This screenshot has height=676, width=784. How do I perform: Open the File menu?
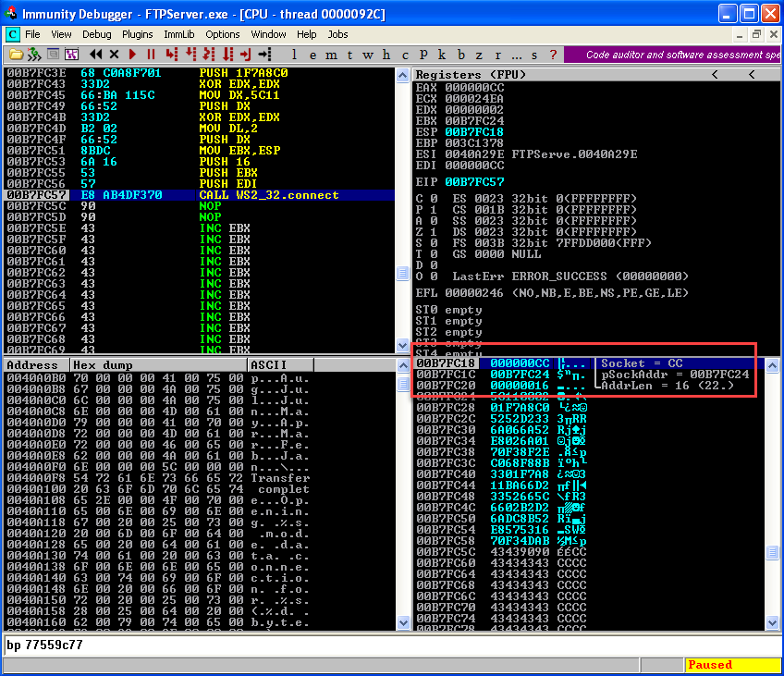pyautogui.click(x=32, y=34)
